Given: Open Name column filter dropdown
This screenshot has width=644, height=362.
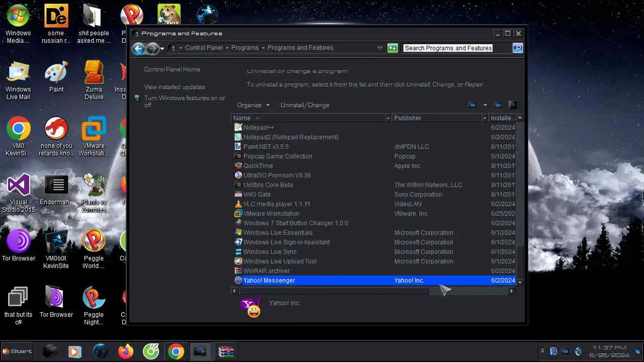Looking at the screenshot, I should [388, 118].
